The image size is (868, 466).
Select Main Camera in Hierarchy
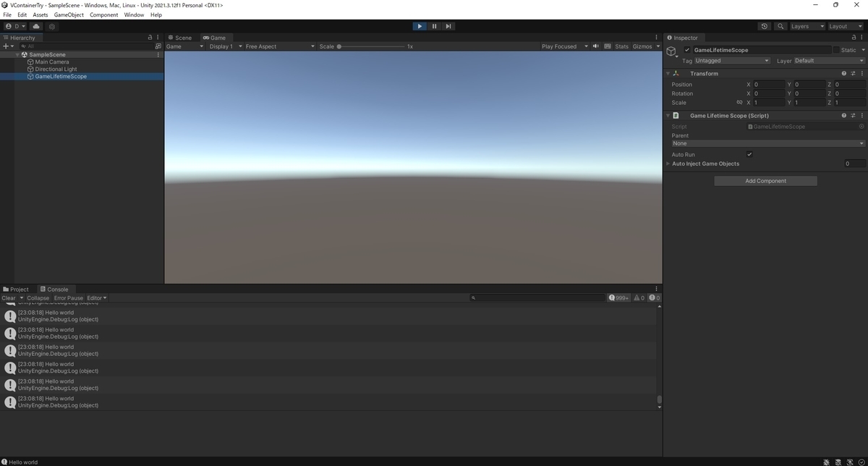click(x=52, y=62)
